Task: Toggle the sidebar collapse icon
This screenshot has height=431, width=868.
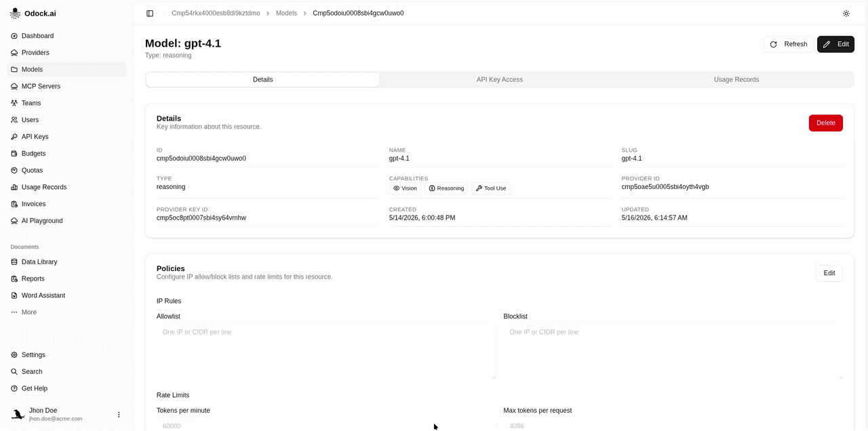Action: pos(150,14)
